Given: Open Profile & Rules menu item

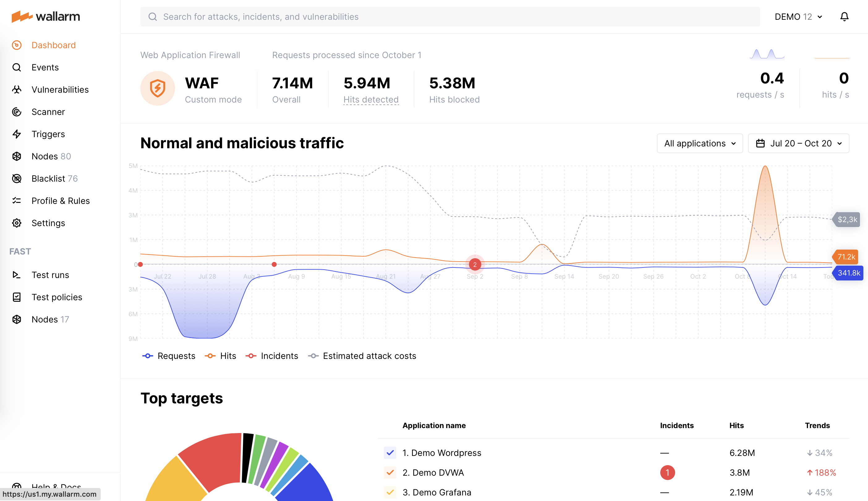Looking at the screenshot, I should pos(60,200).
